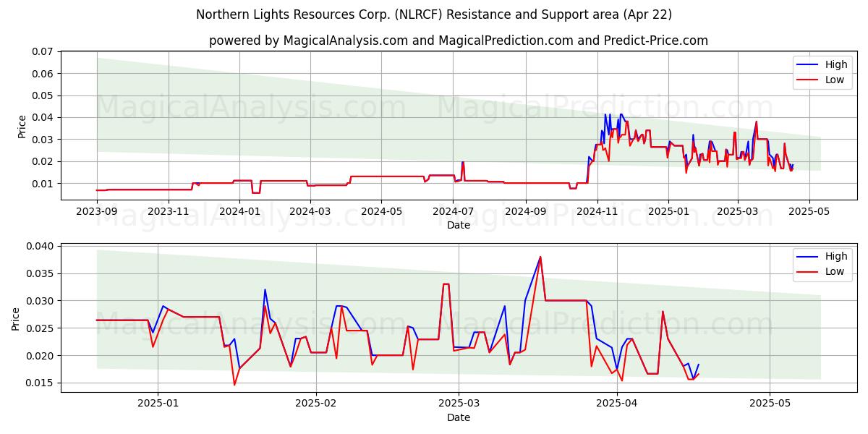Click the 0.01 price tick label
The width and height of the screenshot is (868, 434).
43,184
